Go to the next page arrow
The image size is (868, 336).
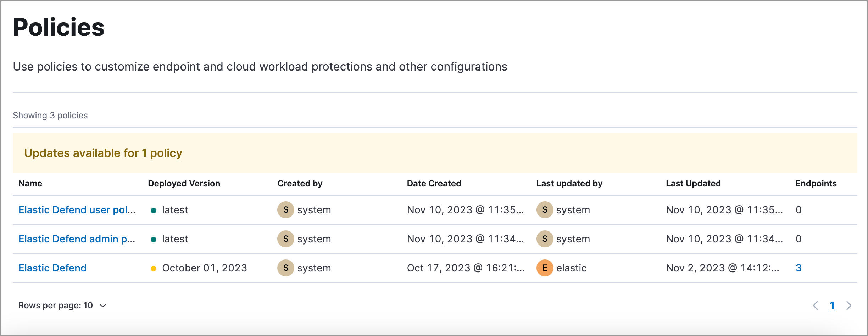(x=848, y=306)
